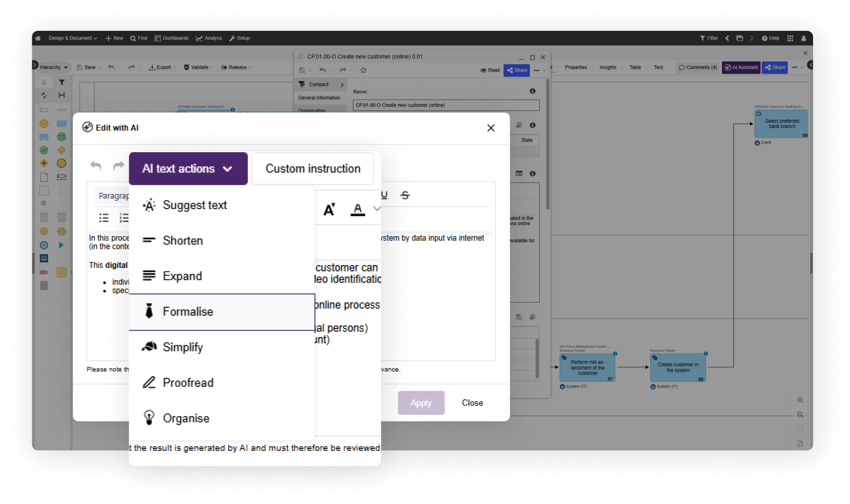The width and height of the screenshot is (850, 504).
Task: Select the pointer tool in the palette
Action: [44, 82]
